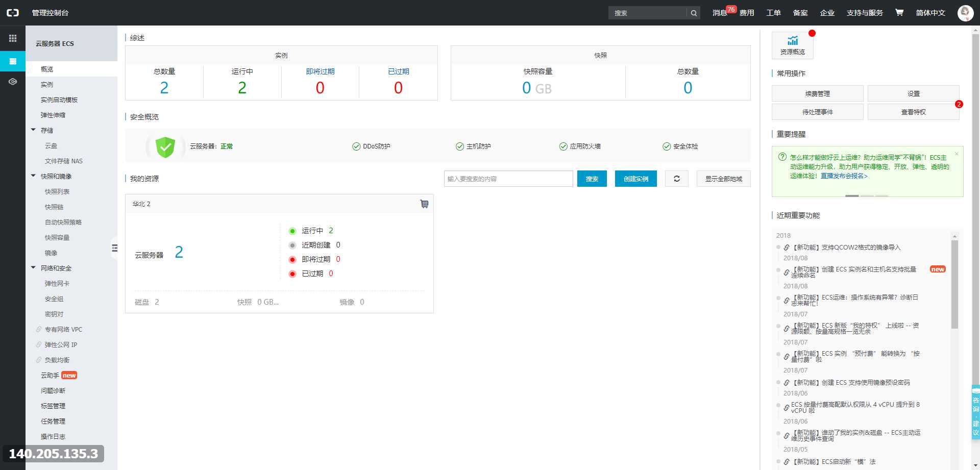The width and height of the screenshot is (980, 470).
Task: Collapse the sidebar using the handle icon
Action: click(114, 248)
